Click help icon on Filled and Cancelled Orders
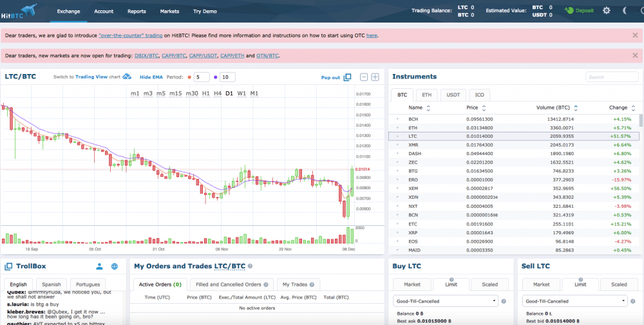 (266, 284)
